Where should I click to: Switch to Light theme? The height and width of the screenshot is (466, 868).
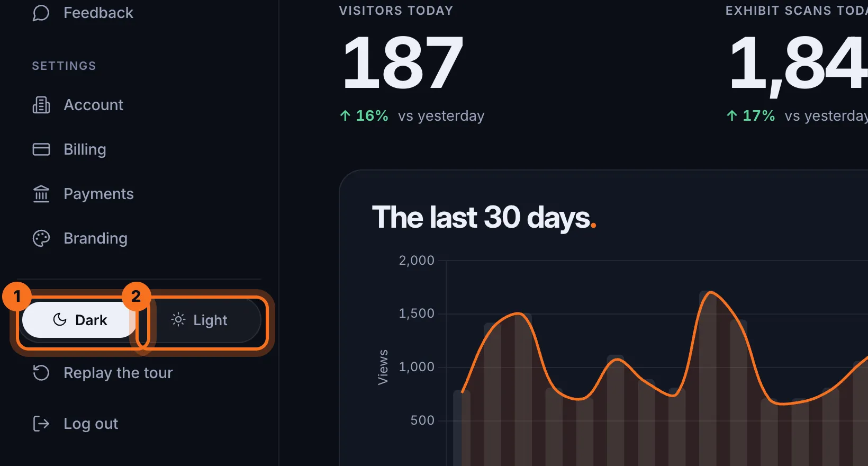coord(200,320)
